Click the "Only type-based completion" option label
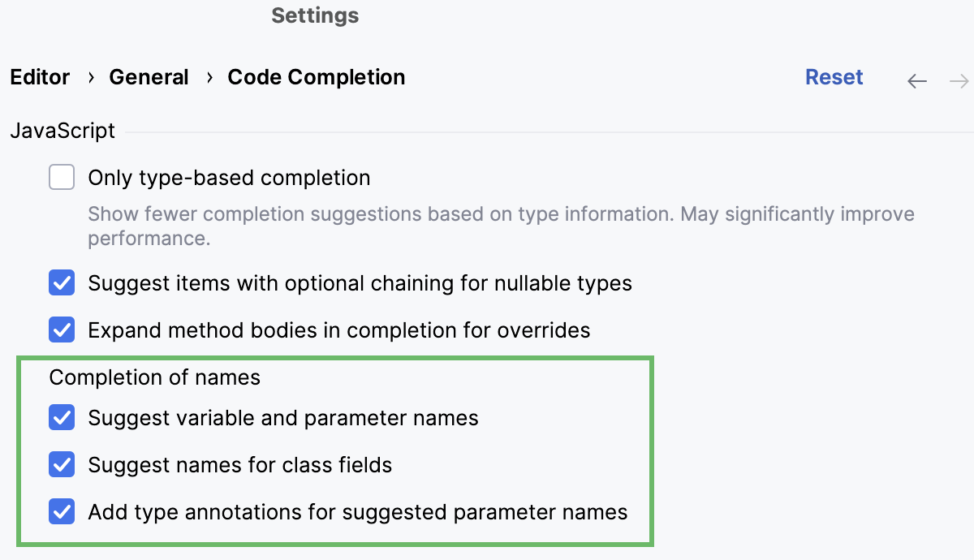This screenshot has height=560, width=974. pyautogui.click(x=228, y=177)
